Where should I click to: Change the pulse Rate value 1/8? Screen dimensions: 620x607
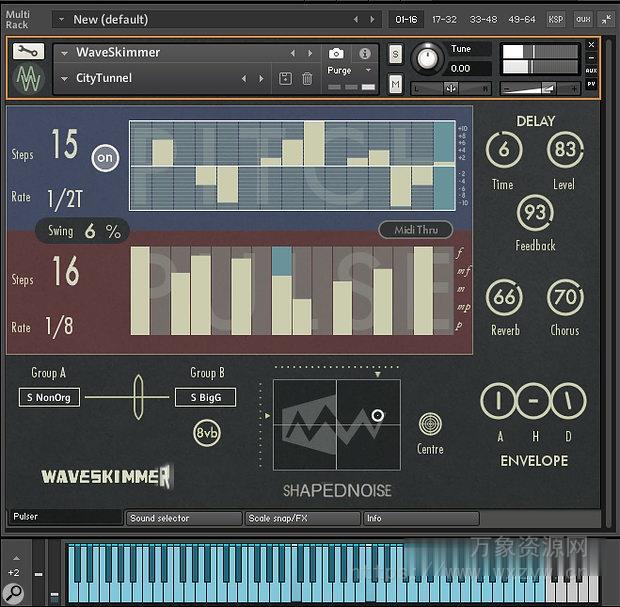59,327
